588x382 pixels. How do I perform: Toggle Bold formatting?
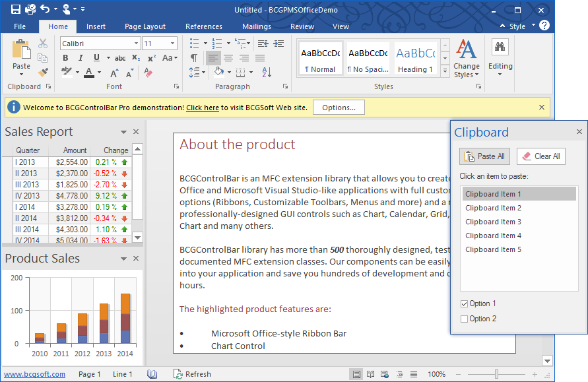coord(65,58)
